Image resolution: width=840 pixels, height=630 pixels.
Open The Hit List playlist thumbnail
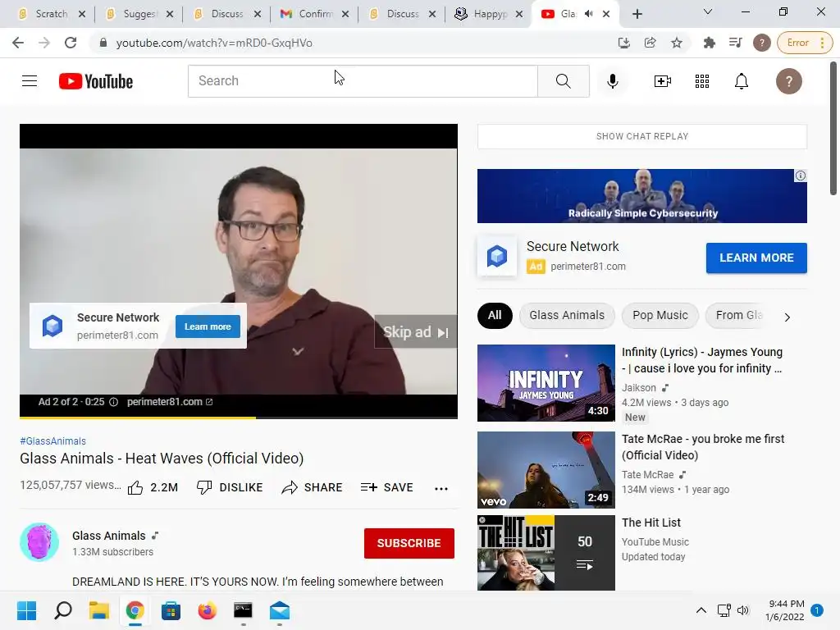coord(546,553)
